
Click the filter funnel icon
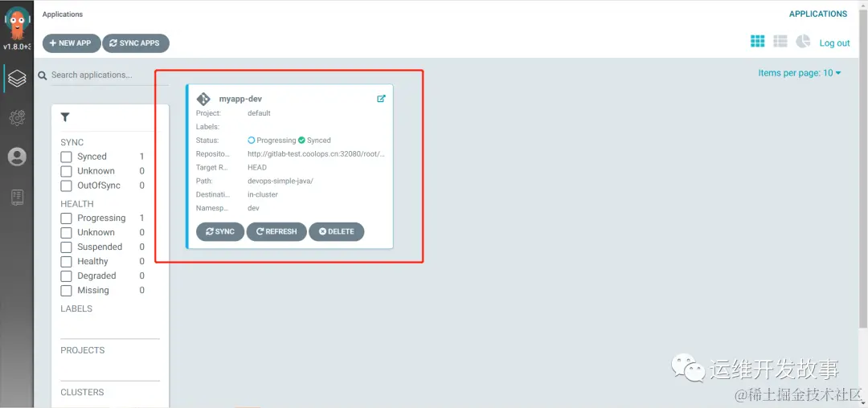point(65,117)
